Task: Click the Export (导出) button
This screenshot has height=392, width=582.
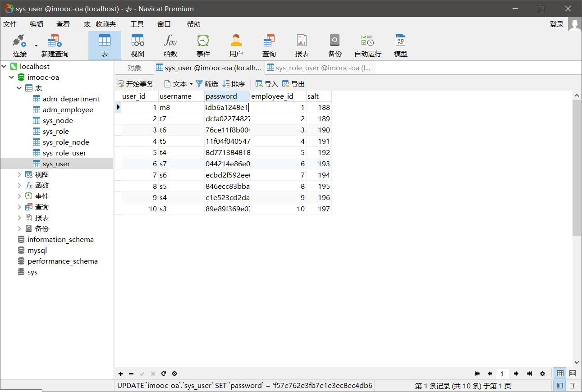Action: click(x=293, y=84)
